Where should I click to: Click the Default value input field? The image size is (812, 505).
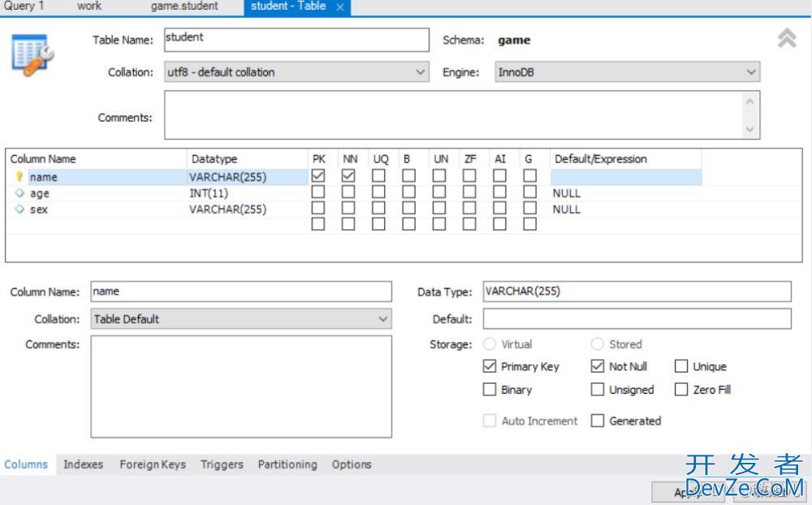point(637,318)
